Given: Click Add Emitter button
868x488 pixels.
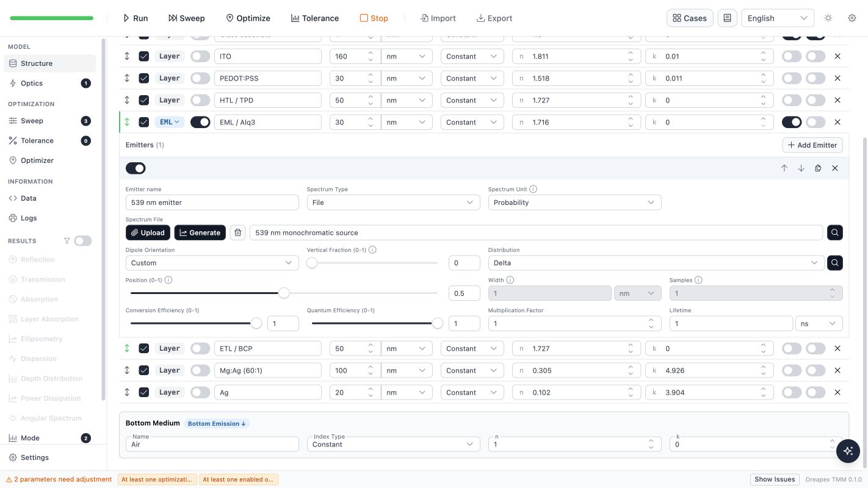Looking at the screenshot, I should [812, 145].
